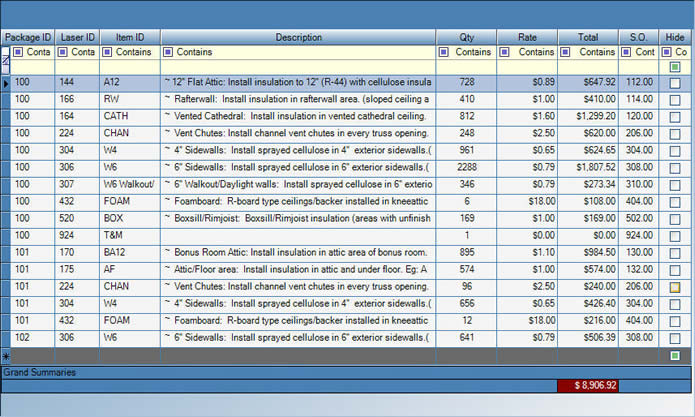
Task: Click quantity cell '728'
Action: 466,82
